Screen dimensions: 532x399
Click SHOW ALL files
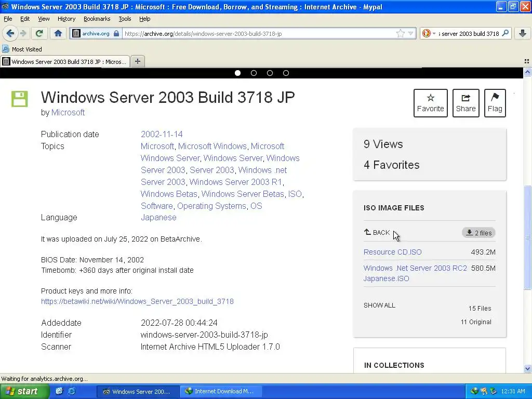[x=379, y=305]
